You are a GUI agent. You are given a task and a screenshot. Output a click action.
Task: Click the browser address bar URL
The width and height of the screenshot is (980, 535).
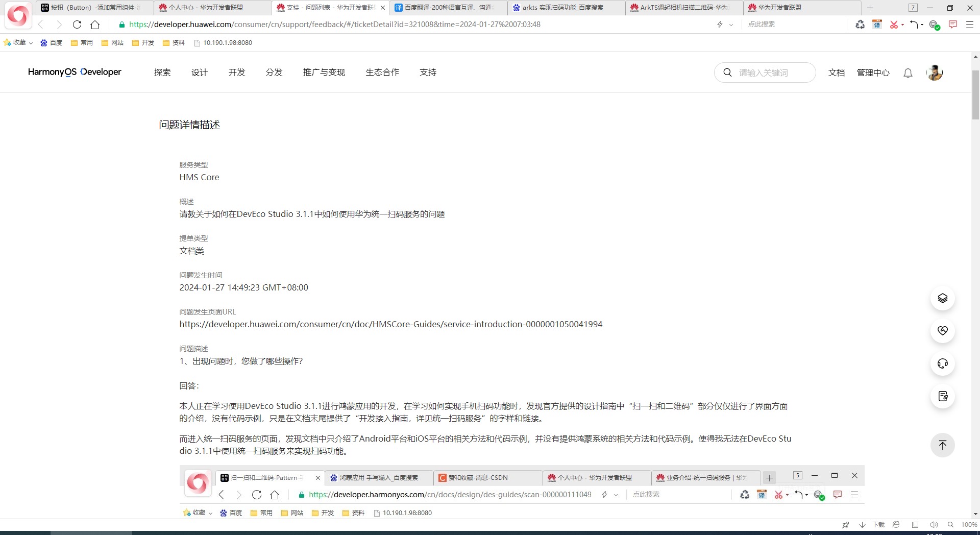coord(335,25)
